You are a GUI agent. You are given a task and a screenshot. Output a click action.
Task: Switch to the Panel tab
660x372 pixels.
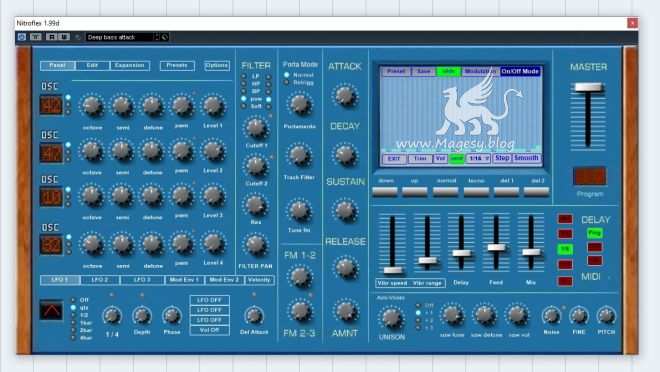tap(57, 66)
